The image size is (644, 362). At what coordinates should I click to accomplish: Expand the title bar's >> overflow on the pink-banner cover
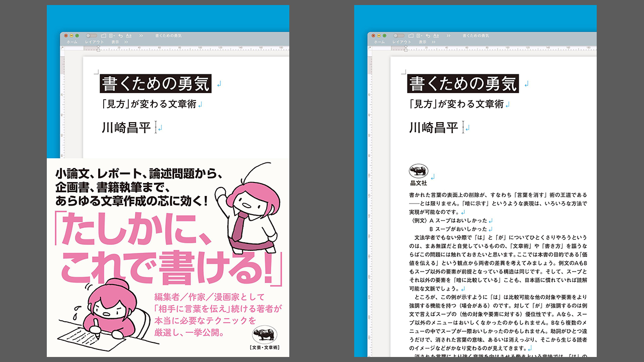pyautogui.click(x=141, y=36)
